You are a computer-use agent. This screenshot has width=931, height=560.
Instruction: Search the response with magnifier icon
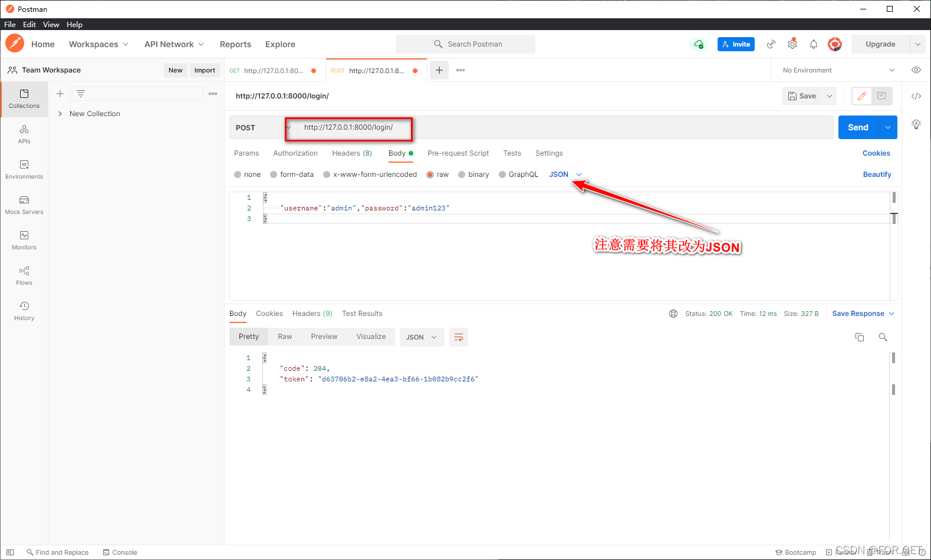pos(883,337)
